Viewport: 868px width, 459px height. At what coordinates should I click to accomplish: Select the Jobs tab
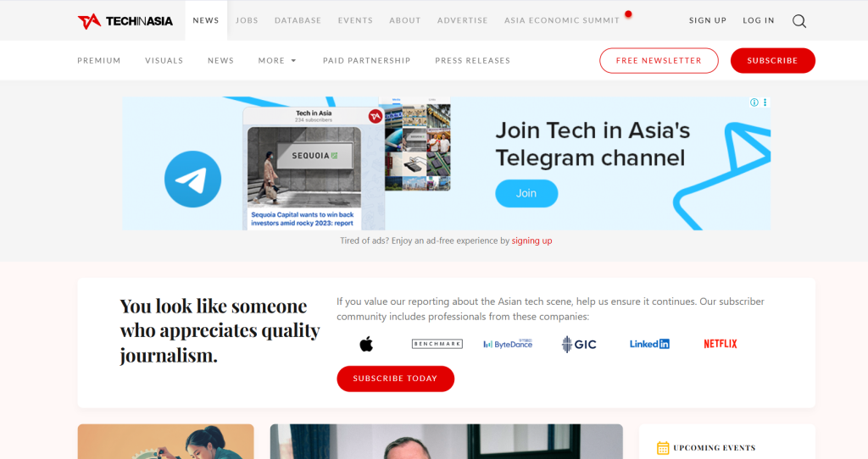[247, 20]
